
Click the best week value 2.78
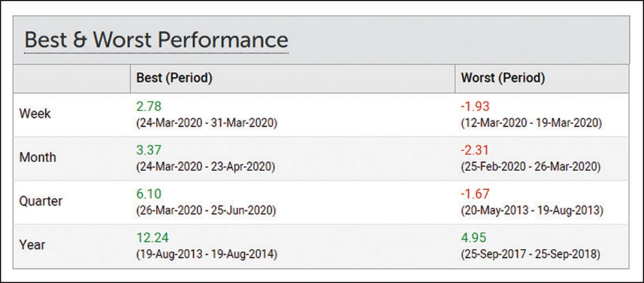(147, 107)
